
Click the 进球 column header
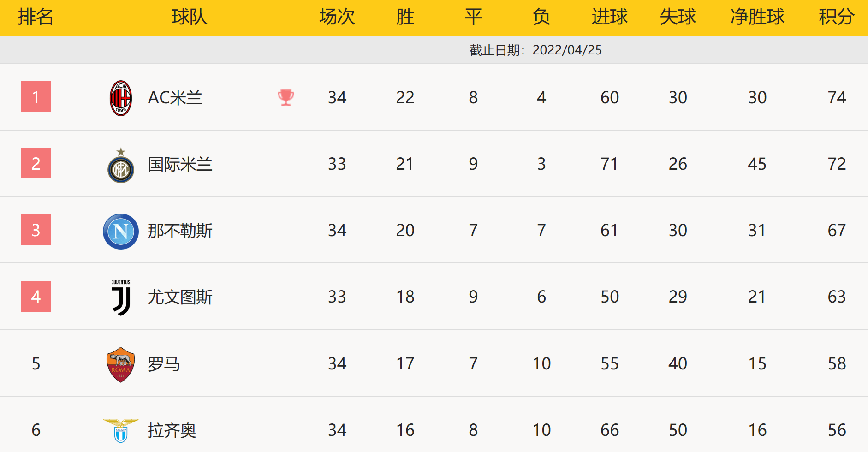coord(609,17)
